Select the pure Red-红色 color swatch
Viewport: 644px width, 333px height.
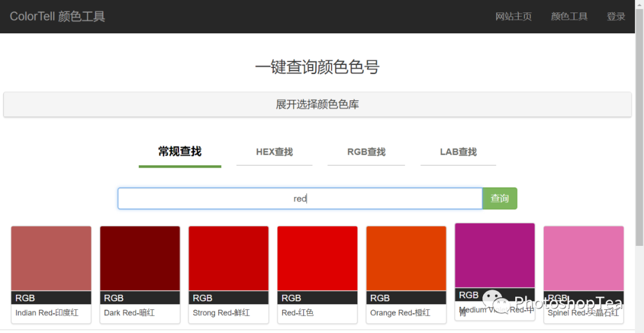coord(317,258)
